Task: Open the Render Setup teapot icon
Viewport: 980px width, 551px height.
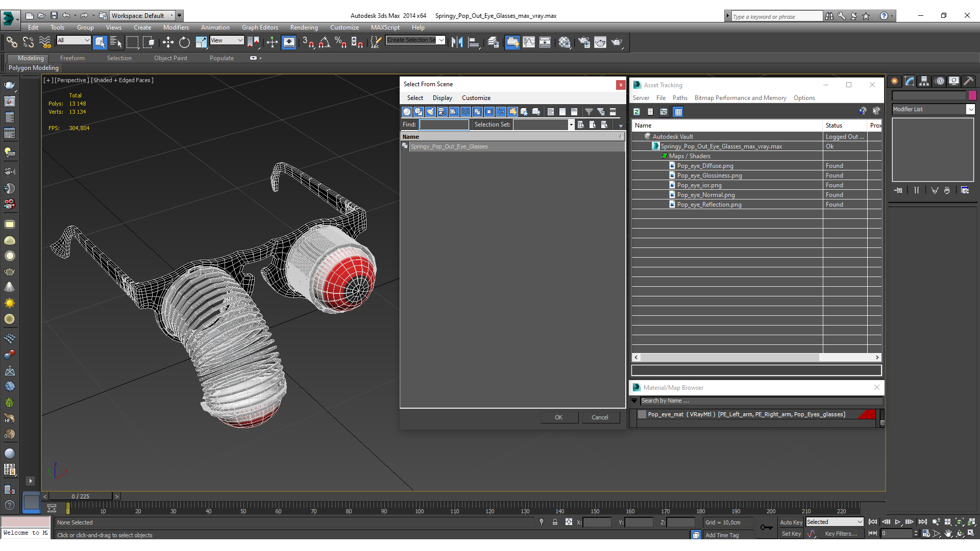Action: point(584,42)
